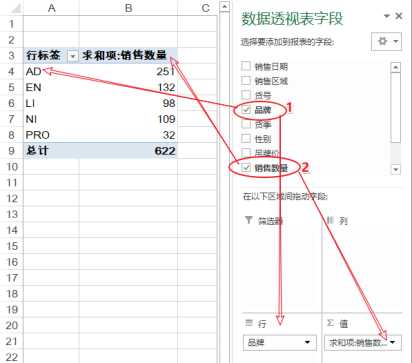Click the 筛选器 filters area label
The image size is (412, 363).
pyautogui.click(x=270, y=221)
